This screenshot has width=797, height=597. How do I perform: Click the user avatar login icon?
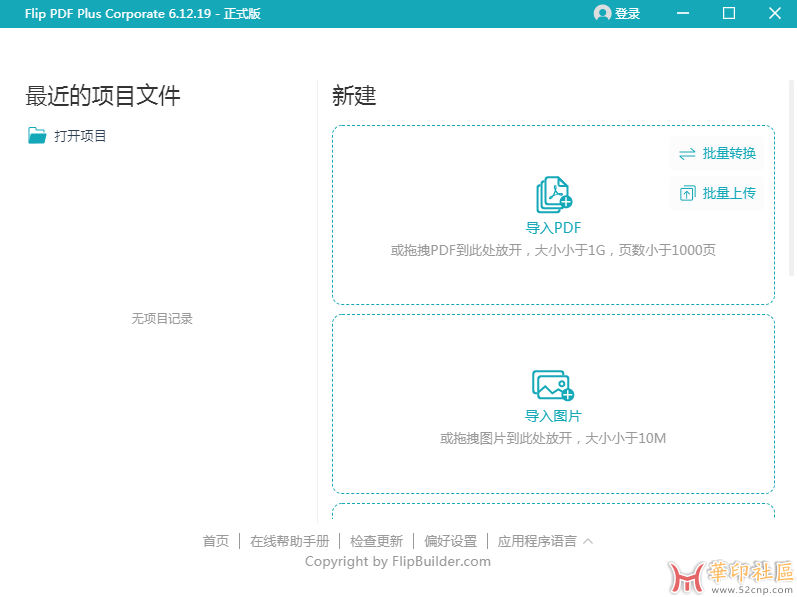pos(602,13)
